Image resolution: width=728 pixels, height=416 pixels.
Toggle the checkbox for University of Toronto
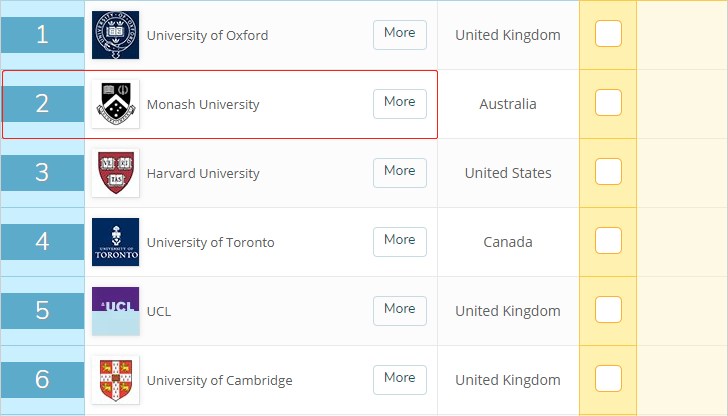click(608, 240)
